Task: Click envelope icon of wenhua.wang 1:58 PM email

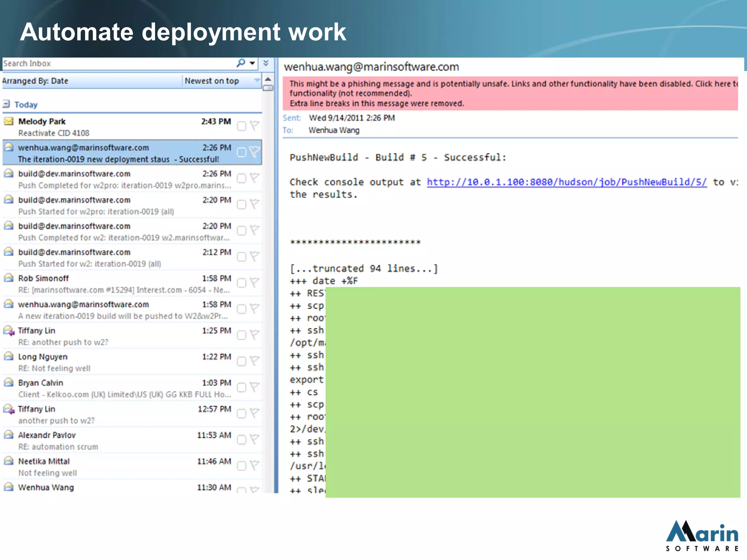Action: tap(9, 304)
